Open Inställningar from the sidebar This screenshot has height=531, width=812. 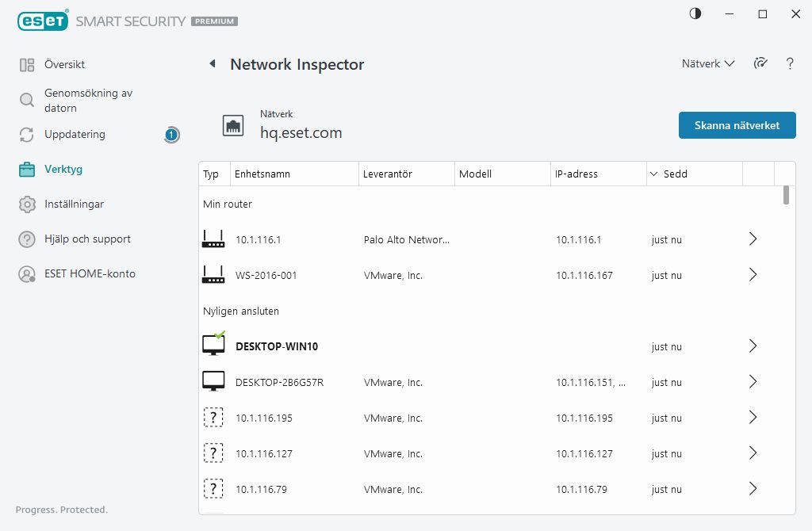(x=72, y=204)
